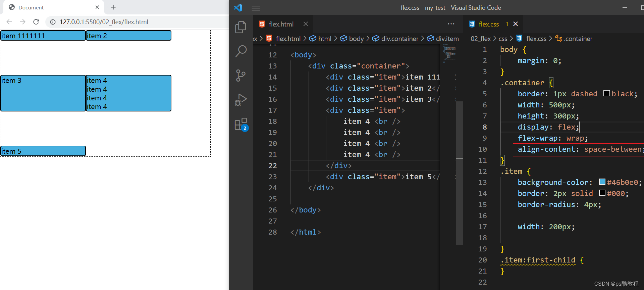Open the black color swatch on the container border line
The image size is (644, 290).
[606, 93]
